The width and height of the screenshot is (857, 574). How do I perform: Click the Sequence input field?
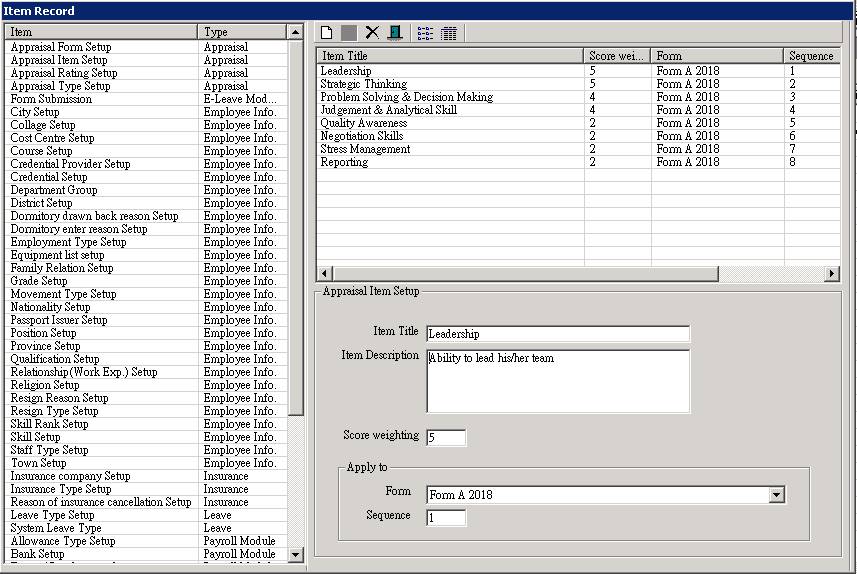pyautogui.click(x=446, y=518)
